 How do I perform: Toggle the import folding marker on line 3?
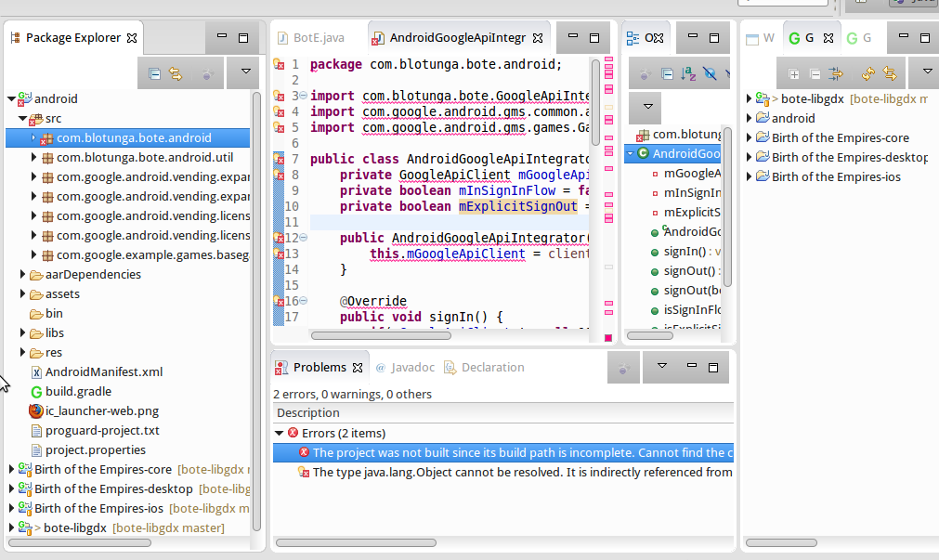[x=303, y=96]
